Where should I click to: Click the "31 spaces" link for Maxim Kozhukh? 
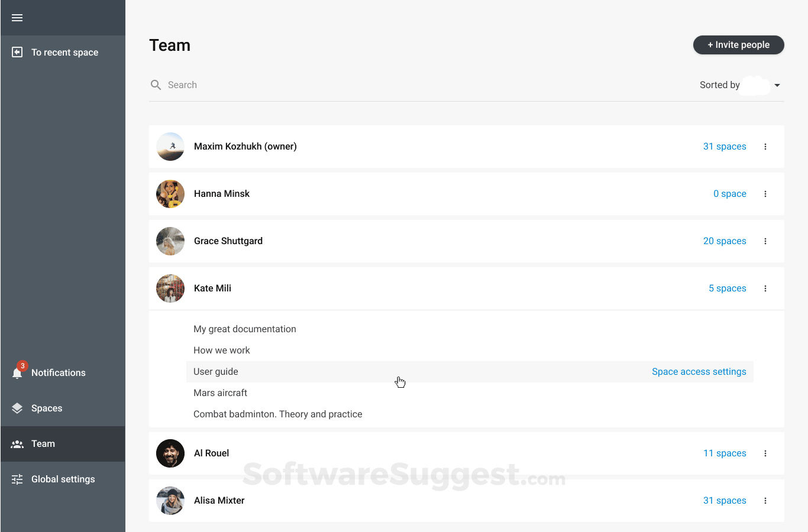pos(725,146)
